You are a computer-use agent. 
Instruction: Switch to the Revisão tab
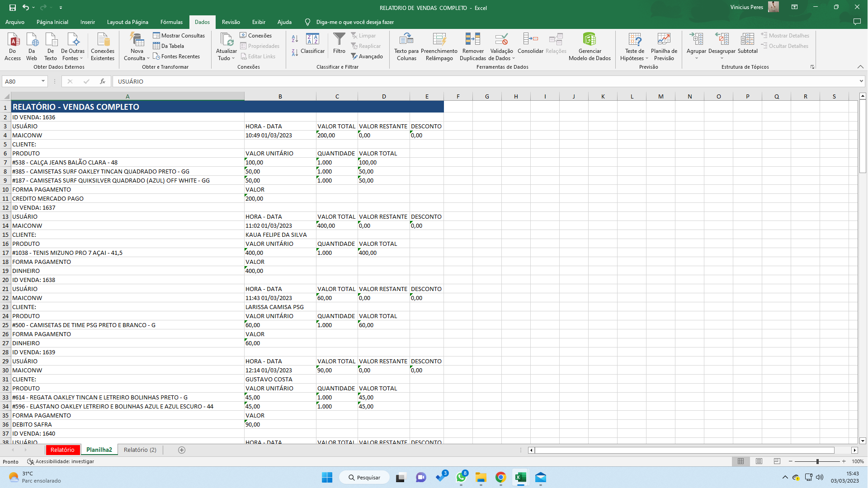point(231,22)
